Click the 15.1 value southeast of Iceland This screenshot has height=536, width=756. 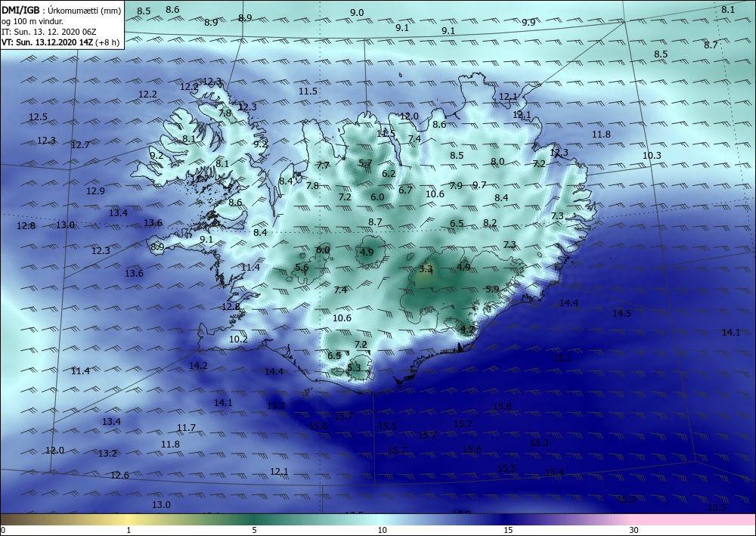562,358
